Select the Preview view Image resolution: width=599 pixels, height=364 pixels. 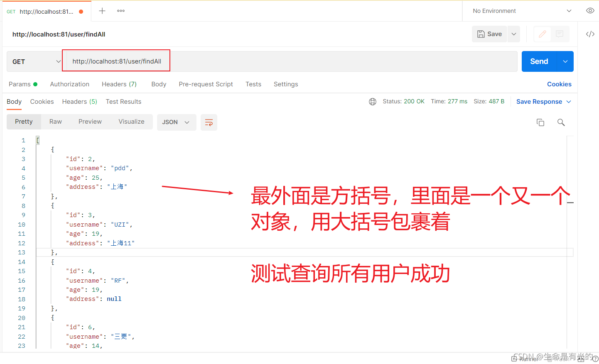point(90,122)
